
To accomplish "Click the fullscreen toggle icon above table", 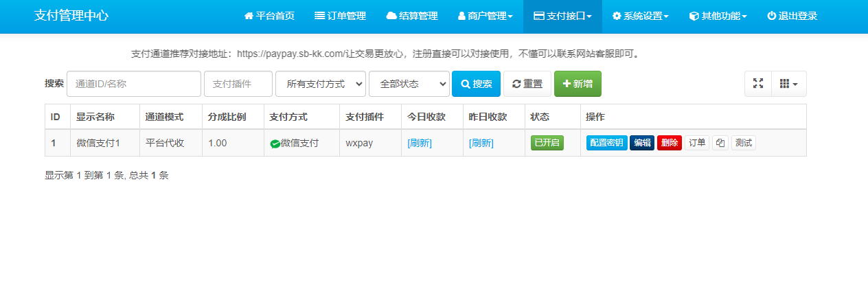I will [758, 84].
